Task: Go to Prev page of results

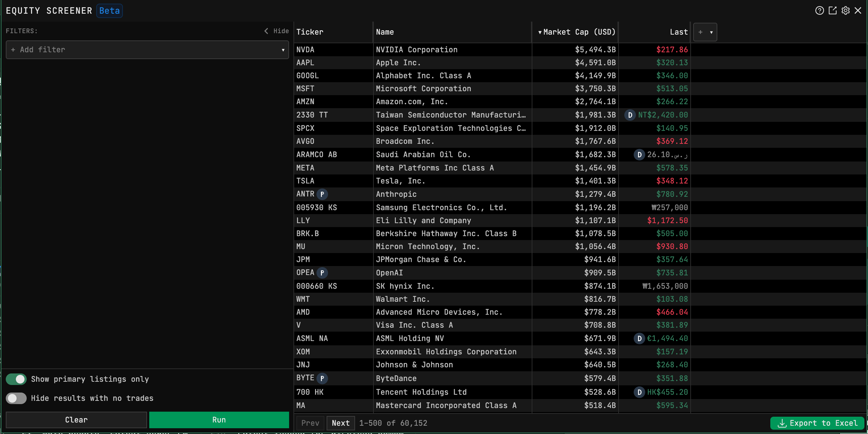Action: click(310, 423)
